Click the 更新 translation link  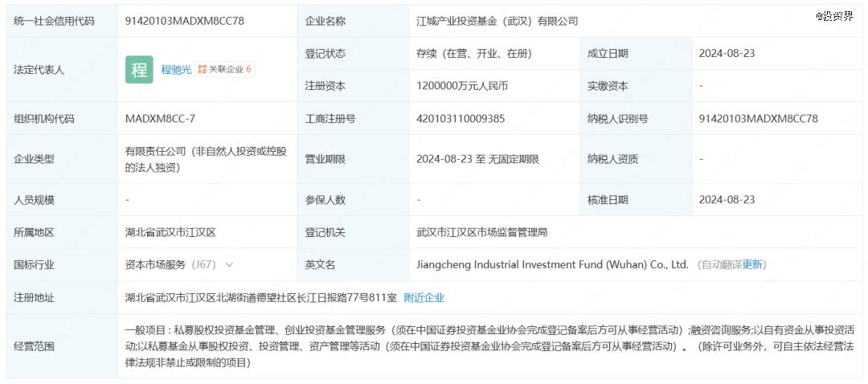pos(754,264)
